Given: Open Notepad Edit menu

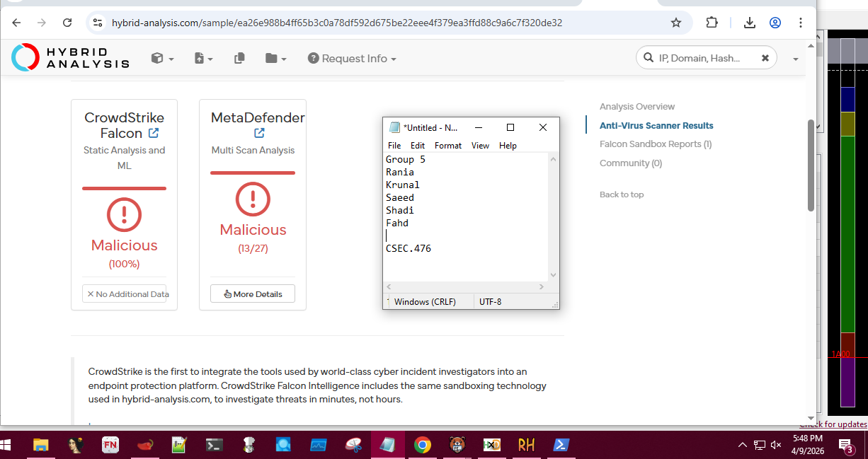Looking at the screenshot, I should [418, 145].
